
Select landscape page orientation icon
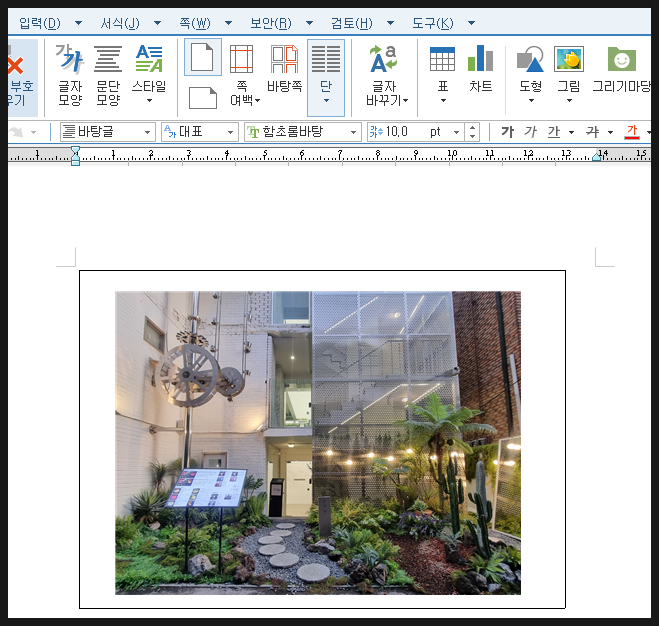(203, 98)
